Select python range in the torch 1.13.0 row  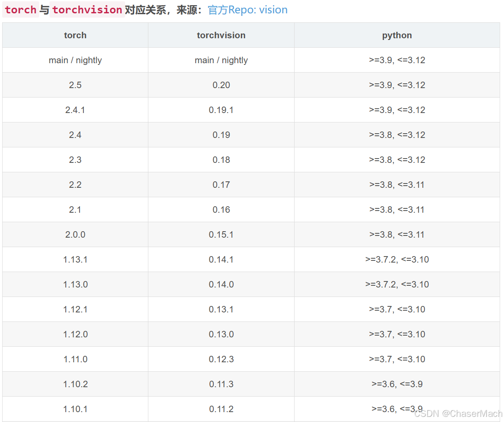pos(397,284)
